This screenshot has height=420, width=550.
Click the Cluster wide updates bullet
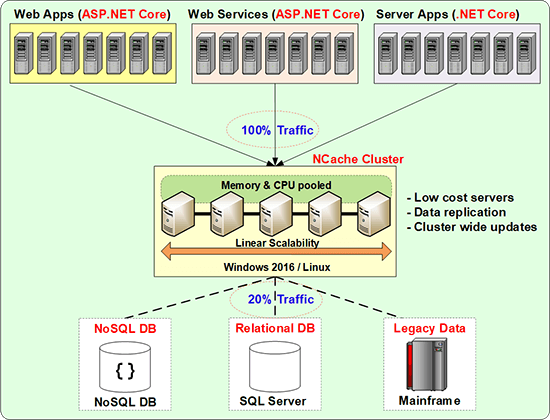(x=472, y=227)
